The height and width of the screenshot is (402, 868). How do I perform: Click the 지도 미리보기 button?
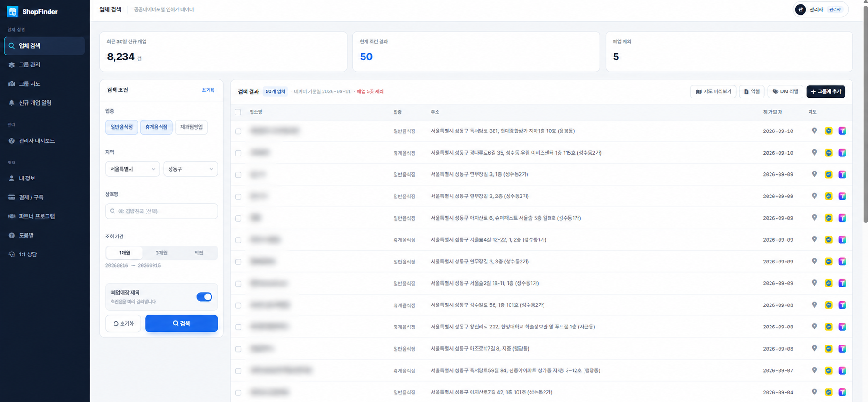point(713,91)
